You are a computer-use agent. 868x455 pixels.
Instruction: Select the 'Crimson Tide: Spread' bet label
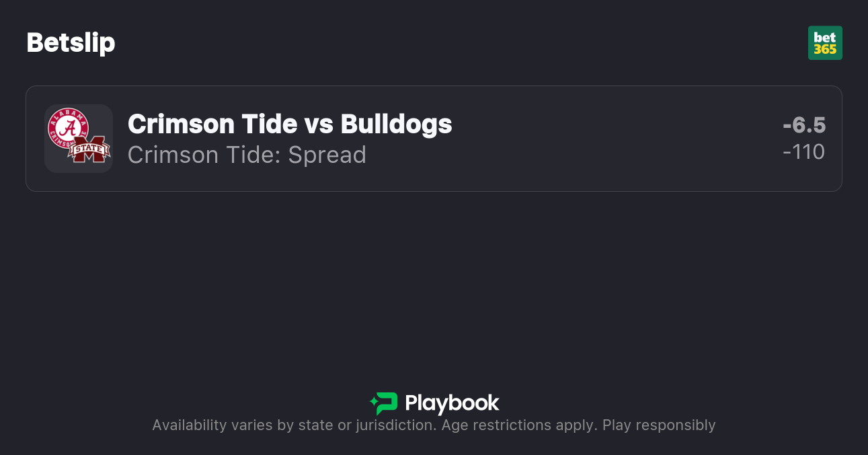[247, 155]
